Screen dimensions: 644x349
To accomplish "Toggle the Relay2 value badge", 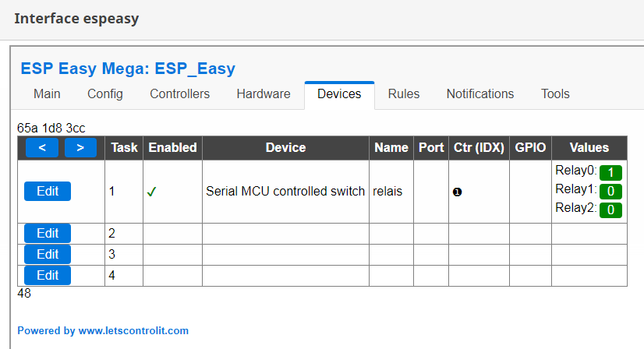I will click(x=610, y=210).
